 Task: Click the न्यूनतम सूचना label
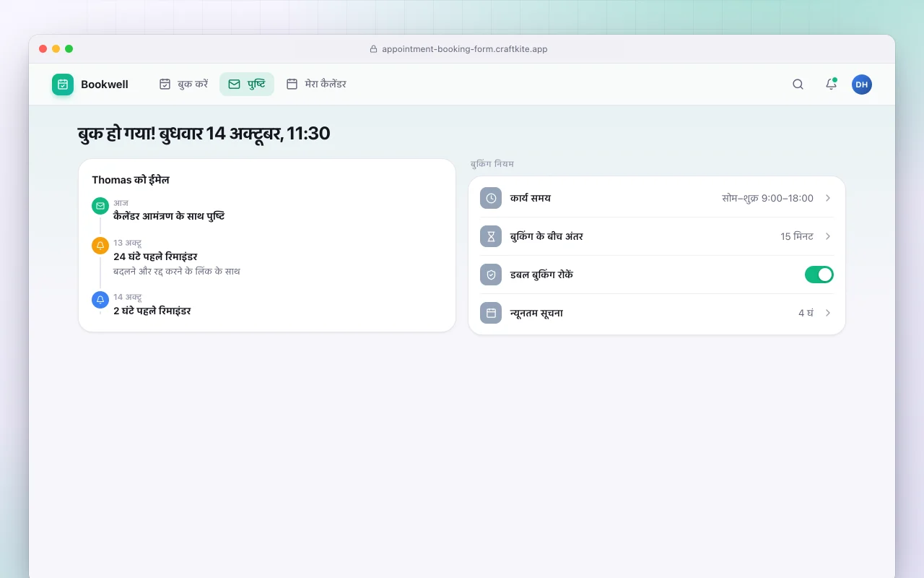(x=536, y=313)
